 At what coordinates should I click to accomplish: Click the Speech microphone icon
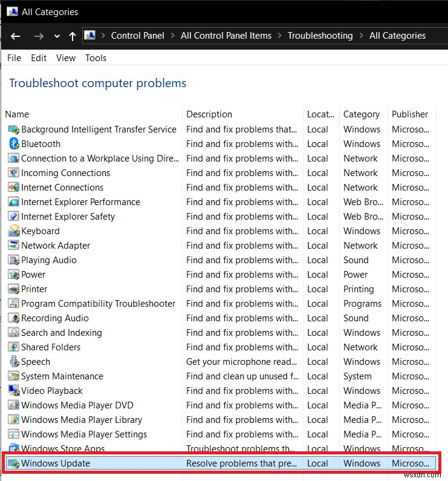[x=13, y=362]
